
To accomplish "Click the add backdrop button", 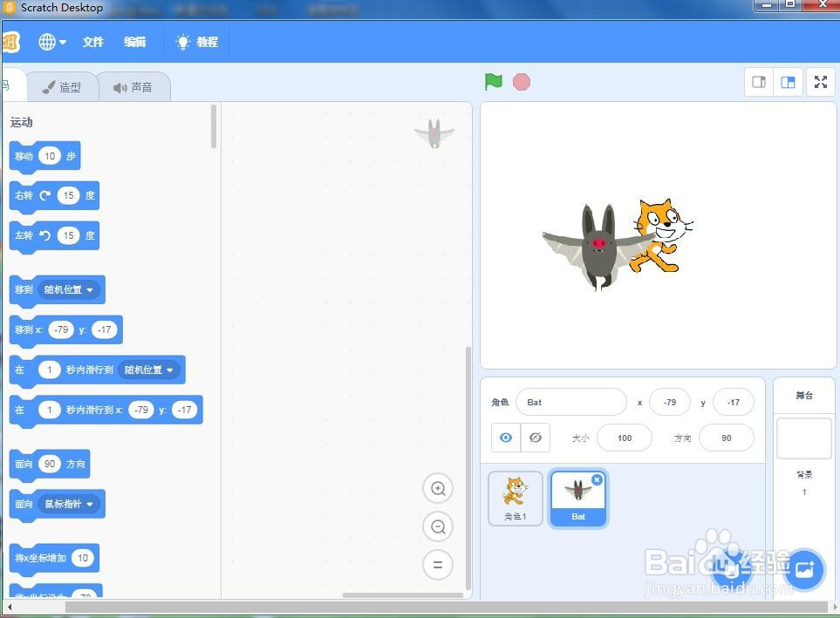I will coord(803,569).
